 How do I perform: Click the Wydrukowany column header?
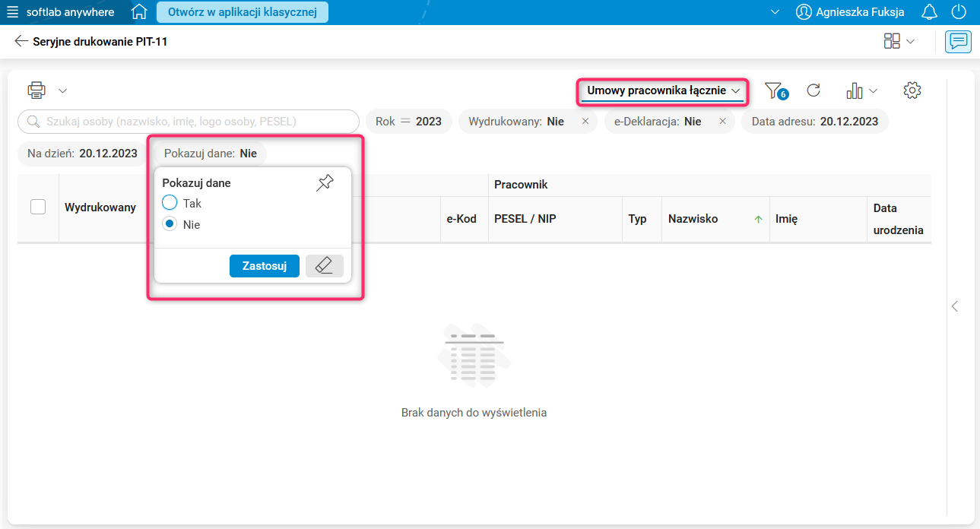100,207
